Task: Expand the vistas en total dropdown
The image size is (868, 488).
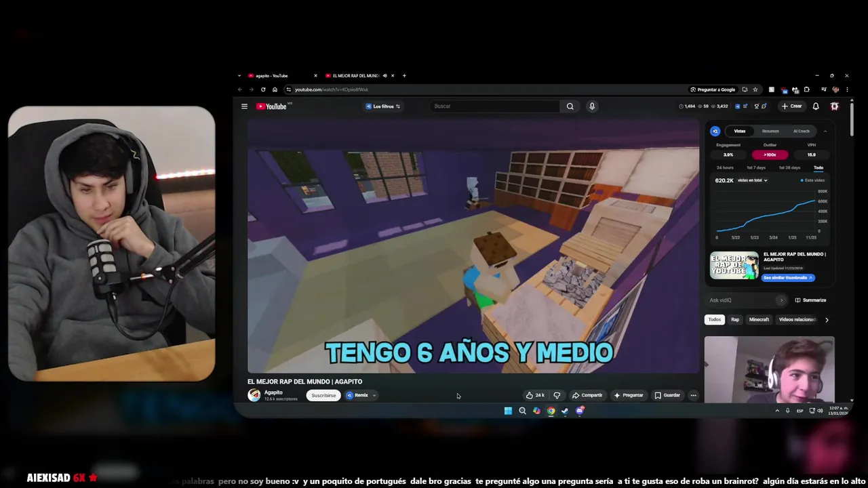Action: point(752,180)
